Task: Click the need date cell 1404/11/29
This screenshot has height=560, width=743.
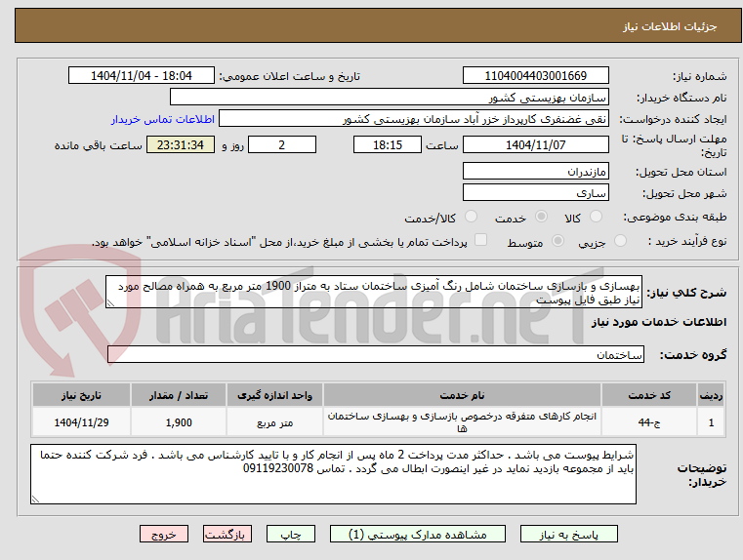Action: [81, 422]
